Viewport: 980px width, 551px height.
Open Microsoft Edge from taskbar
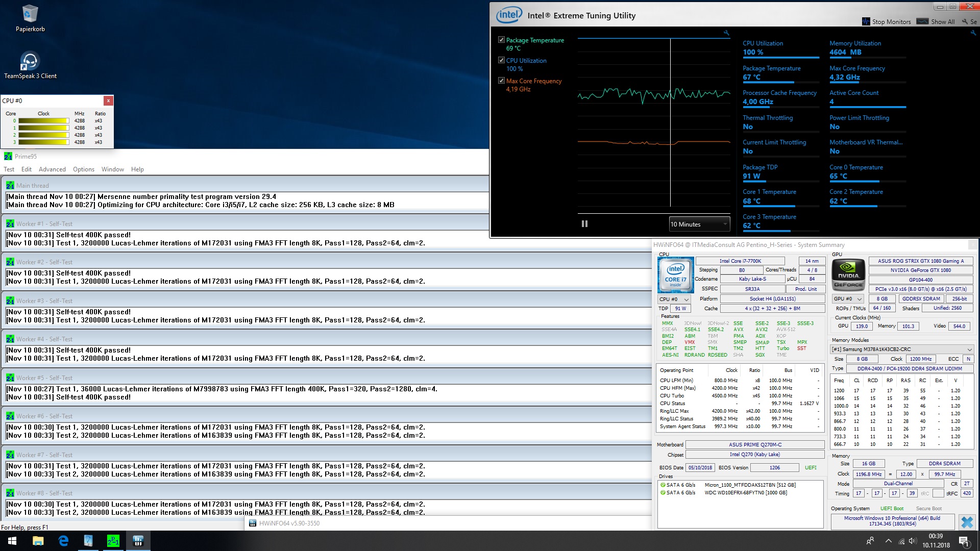(x=63, y=541)
